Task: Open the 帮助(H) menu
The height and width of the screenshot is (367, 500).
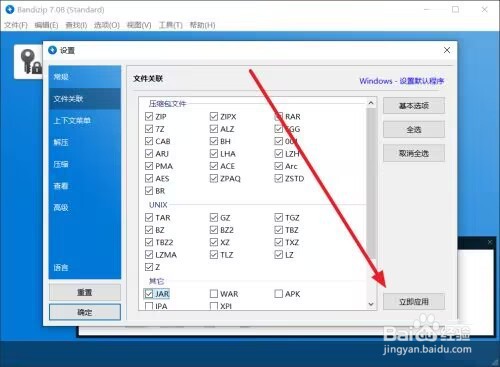Action: tap(202, 25)
